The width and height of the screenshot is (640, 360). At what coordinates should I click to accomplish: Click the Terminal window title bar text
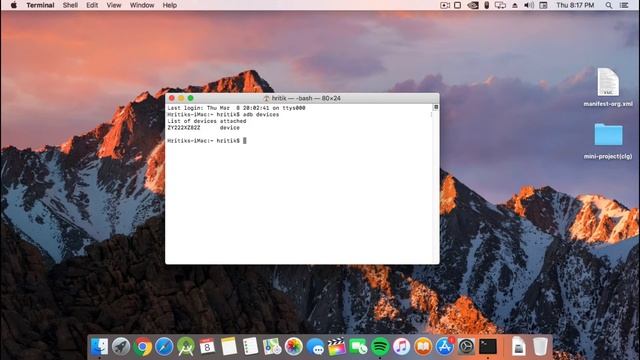(306, 98)
